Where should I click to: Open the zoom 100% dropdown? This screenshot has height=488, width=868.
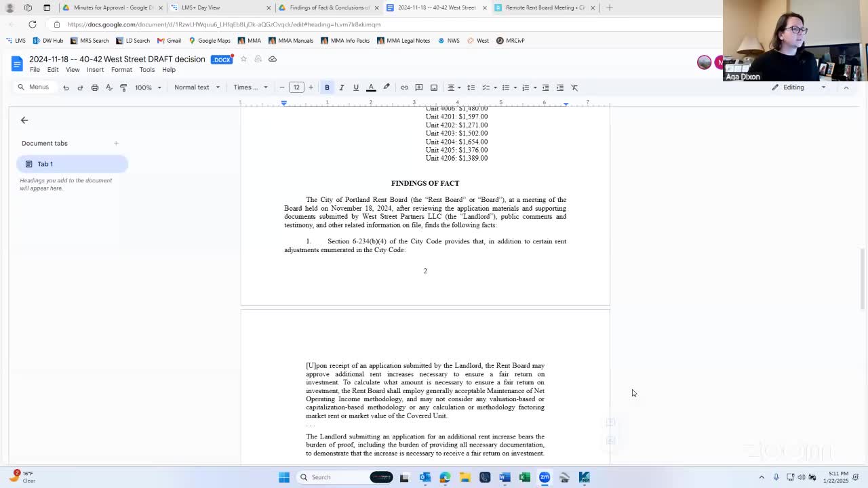[x=148, y=87]
